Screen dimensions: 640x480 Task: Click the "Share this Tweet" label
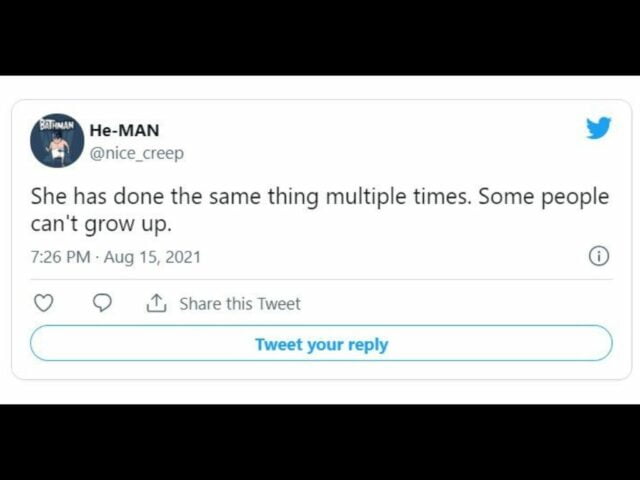coord(240,304)
